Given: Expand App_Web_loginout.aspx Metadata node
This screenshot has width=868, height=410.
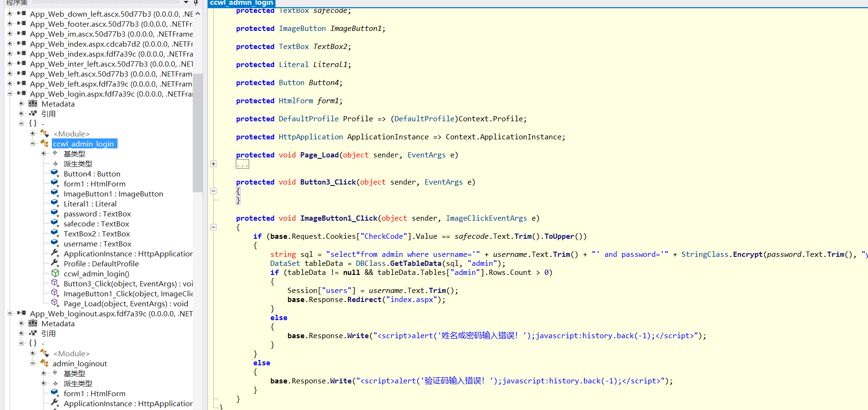Looking at the screenshot, I should point(21,323).
